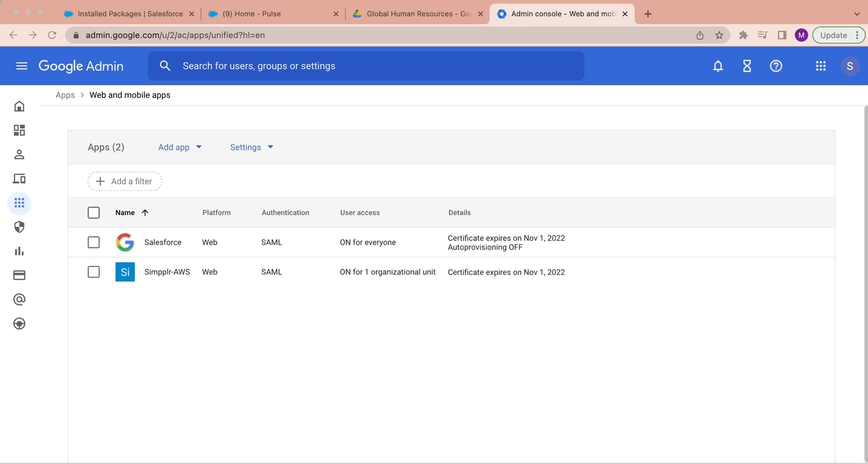Screen dimensions: 868x464
Task: Open the Devices section in the sidebar
Action: 19,178
